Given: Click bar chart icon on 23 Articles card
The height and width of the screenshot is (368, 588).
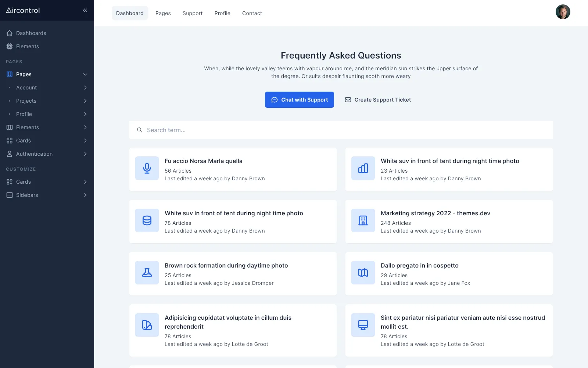Looking at the screenshot, I should [363, 168].
